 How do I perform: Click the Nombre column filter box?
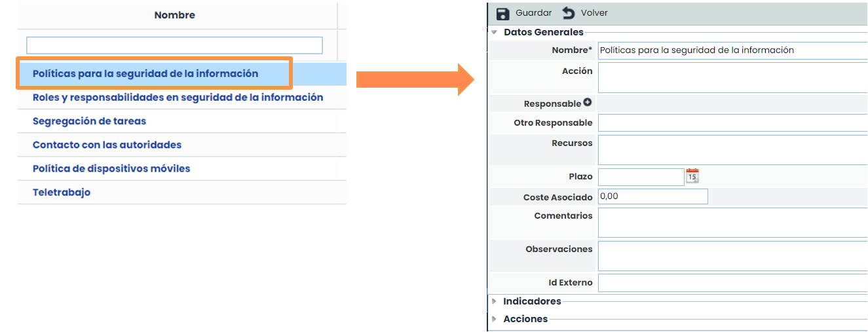(x=174, y=45)
